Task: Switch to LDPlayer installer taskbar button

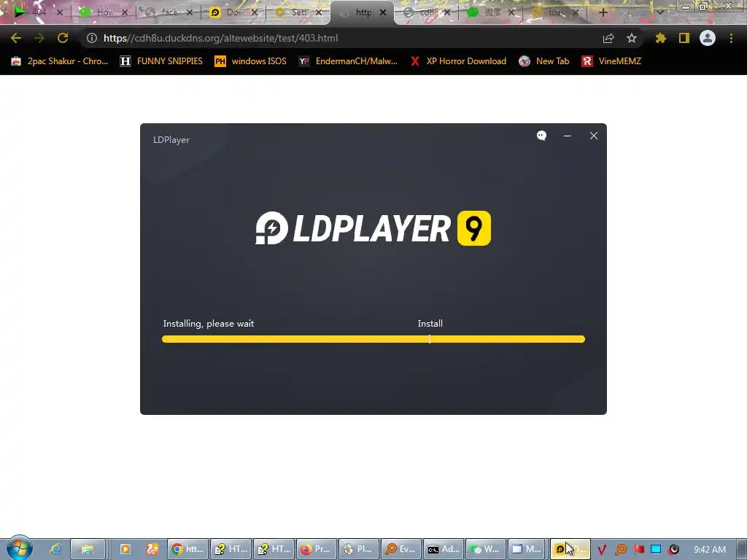Action: [570, 549]
